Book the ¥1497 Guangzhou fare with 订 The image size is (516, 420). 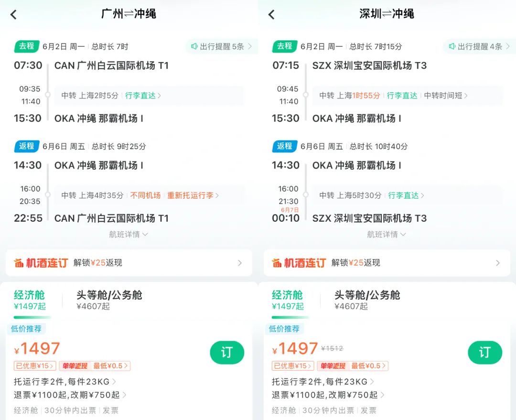click(x=227, y=353)
